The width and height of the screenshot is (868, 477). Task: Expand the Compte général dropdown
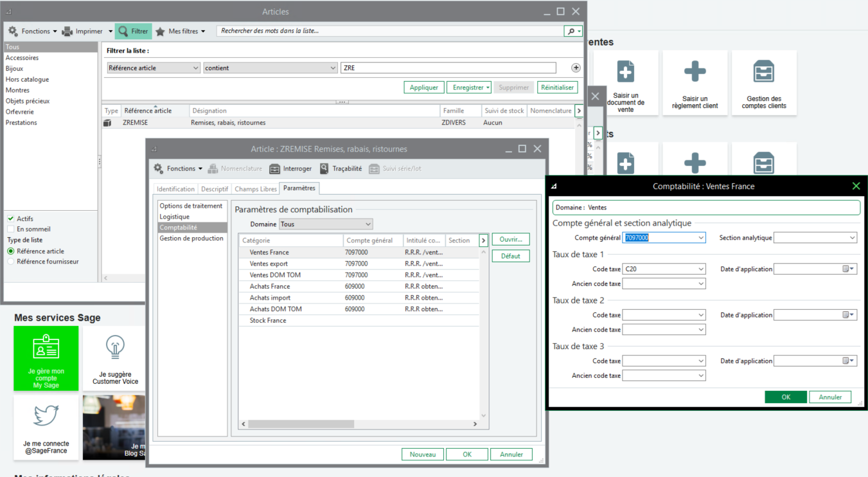(x=700, y=238)
